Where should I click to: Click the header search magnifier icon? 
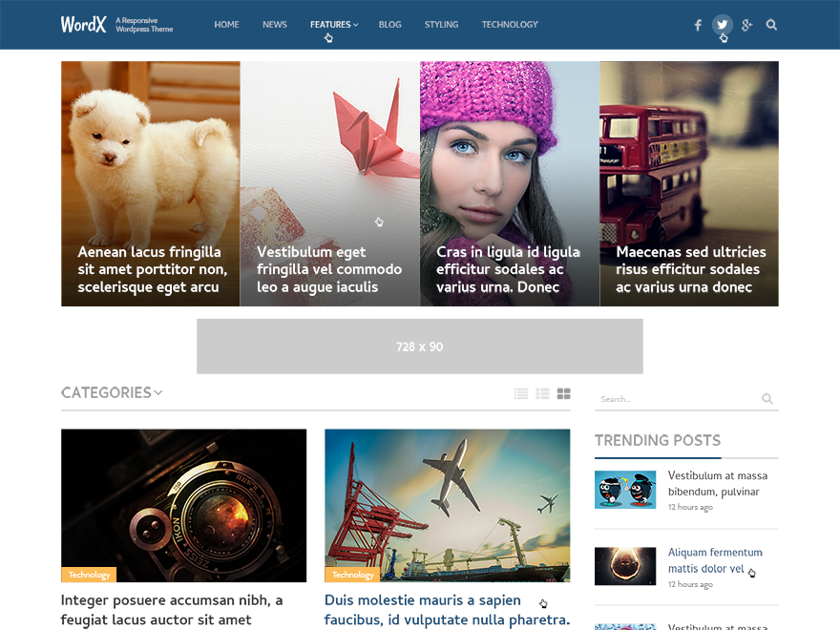(771, 25)
